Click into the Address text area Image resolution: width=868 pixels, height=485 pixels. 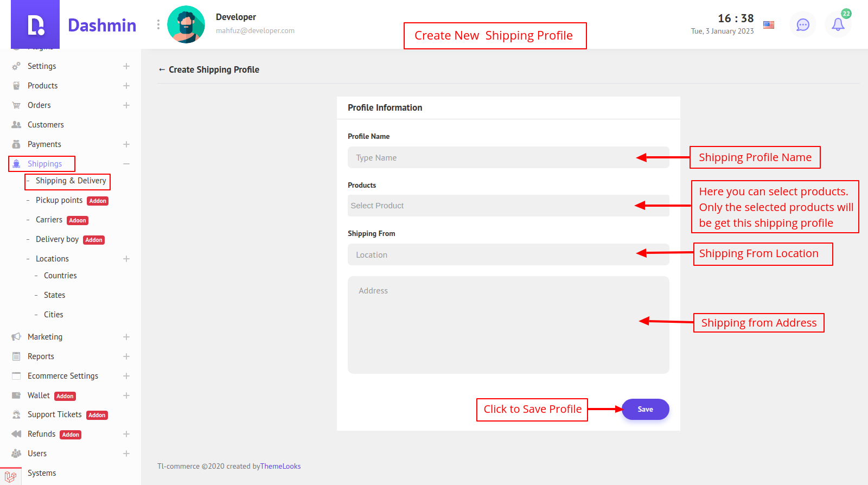point(488,324)
